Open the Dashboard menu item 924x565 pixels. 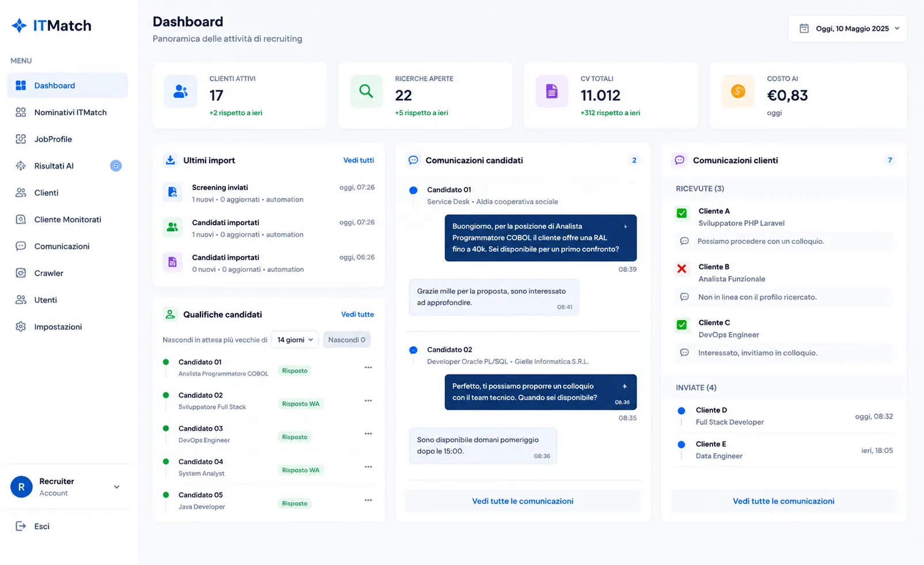[x=67, y=85]
